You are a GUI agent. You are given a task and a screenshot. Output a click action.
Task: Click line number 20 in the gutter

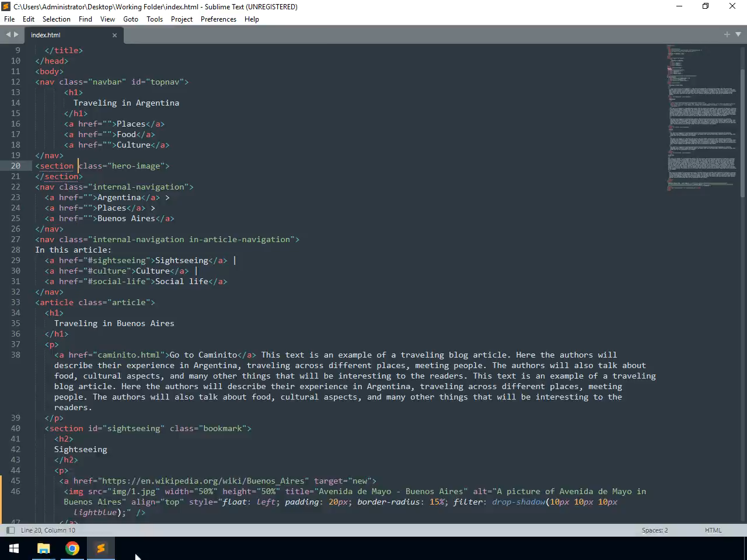[x=15, y=166]
